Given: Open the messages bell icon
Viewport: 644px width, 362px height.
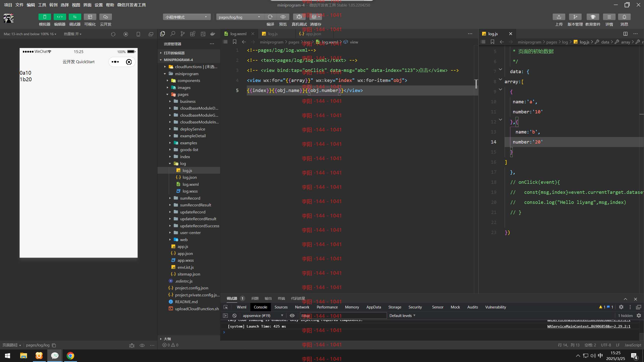Looking at the screenshot, I should point(624,17).
